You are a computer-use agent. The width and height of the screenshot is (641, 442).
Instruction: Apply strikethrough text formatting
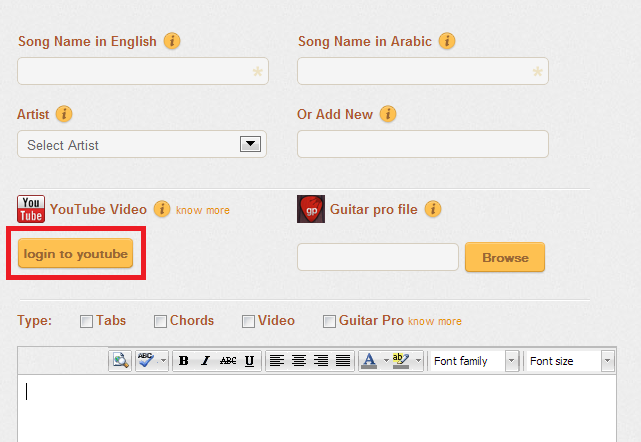227,361
